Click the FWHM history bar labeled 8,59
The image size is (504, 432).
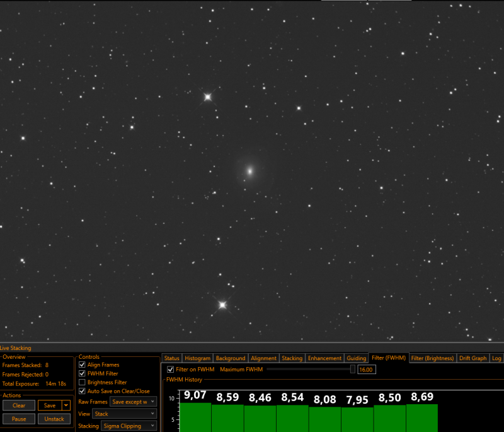(227, 418)
